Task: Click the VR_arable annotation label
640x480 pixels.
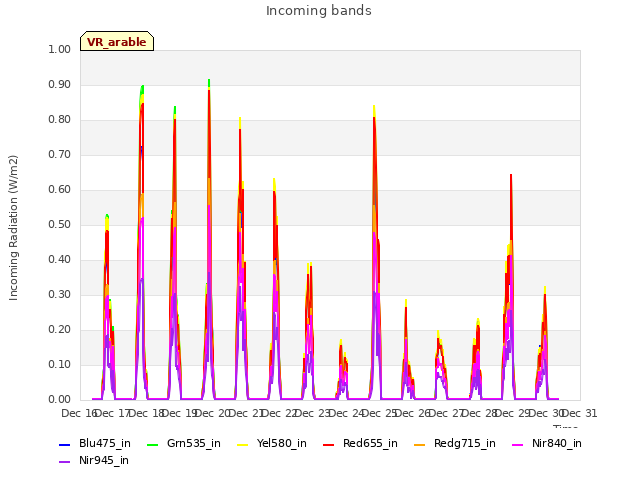Action: tap(117, 42)
